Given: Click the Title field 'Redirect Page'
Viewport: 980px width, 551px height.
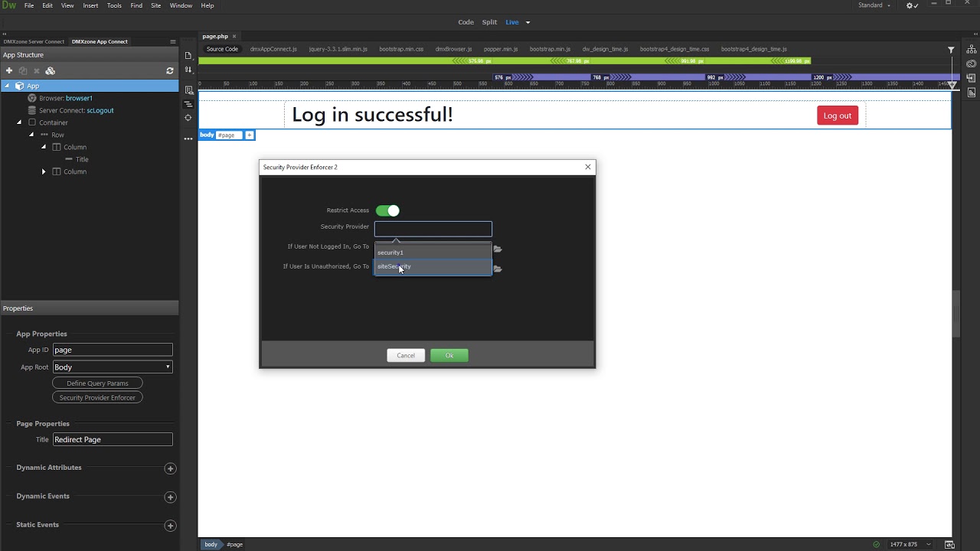Looking at the screenshot, I should [x=113, y=439].
